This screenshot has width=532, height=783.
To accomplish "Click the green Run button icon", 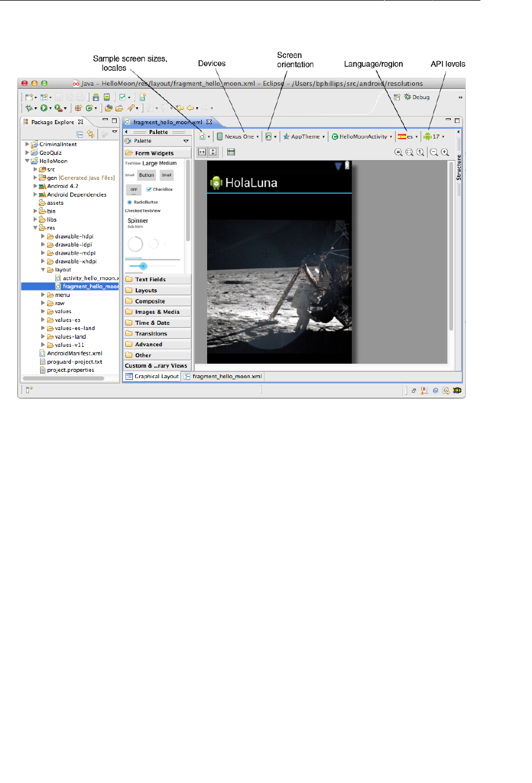I will point(44,108).
